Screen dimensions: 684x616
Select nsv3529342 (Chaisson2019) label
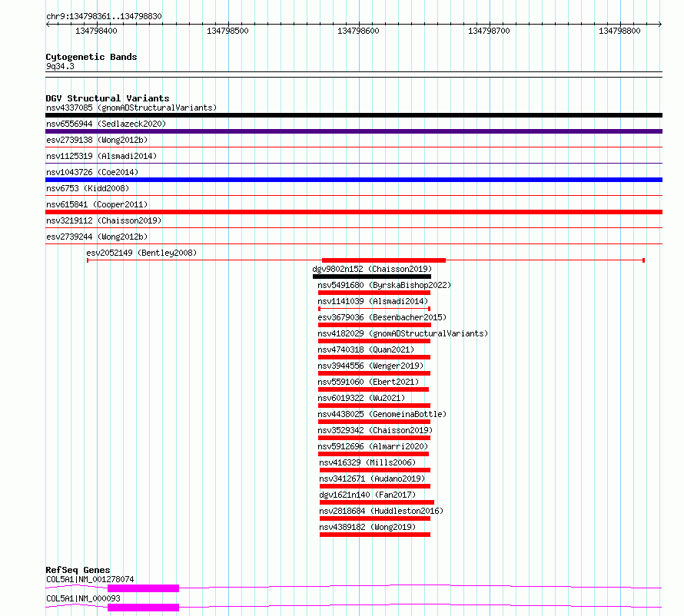(375, 430)
